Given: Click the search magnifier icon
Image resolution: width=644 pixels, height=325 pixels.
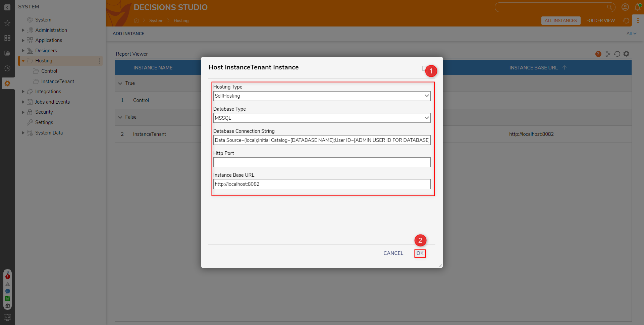Looking at the screenshot, I should click(609, 7).
